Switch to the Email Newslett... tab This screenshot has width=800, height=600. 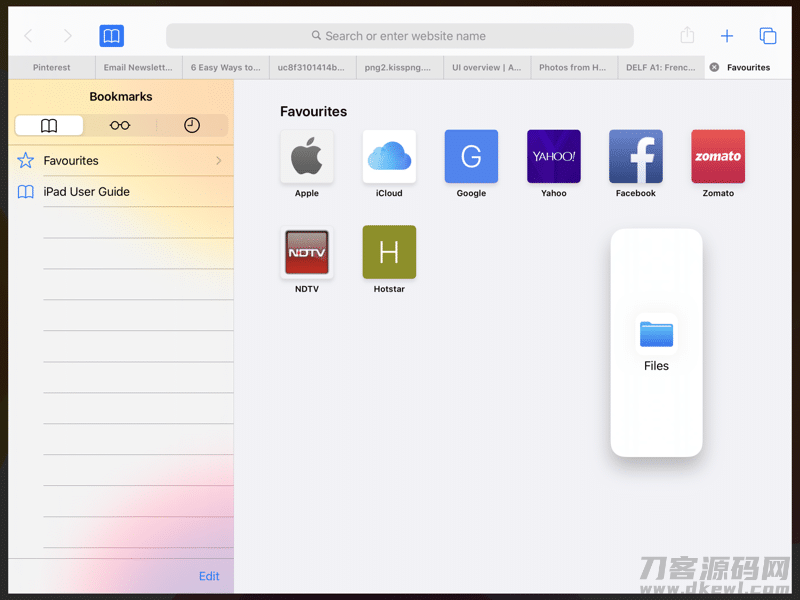click(138, 67)
